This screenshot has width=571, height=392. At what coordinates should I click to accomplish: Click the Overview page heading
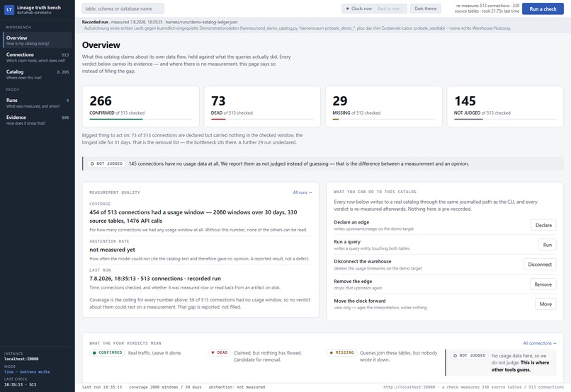[x=101, y=45]
